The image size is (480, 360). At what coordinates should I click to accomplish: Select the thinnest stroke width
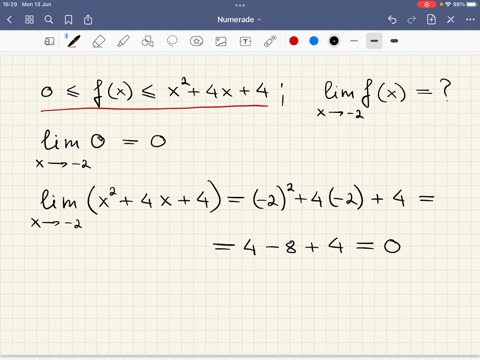pos(354,41)
